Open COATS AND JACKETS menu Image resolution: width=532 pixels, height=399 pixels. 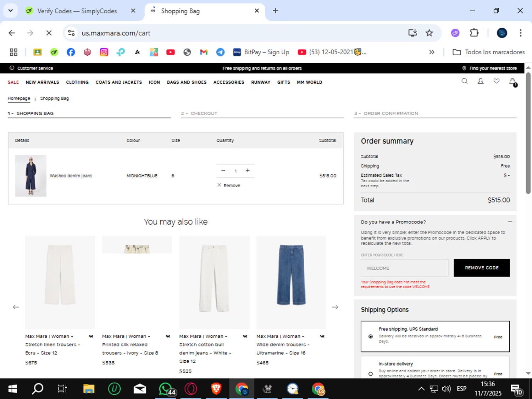[119, 82]
